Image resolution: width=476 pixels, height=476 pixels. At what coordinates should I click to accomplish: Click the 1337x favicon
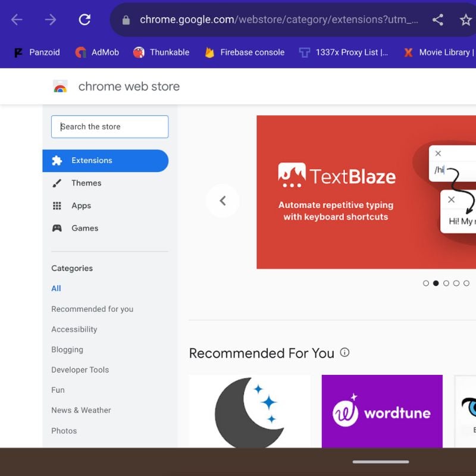point(305,52)
